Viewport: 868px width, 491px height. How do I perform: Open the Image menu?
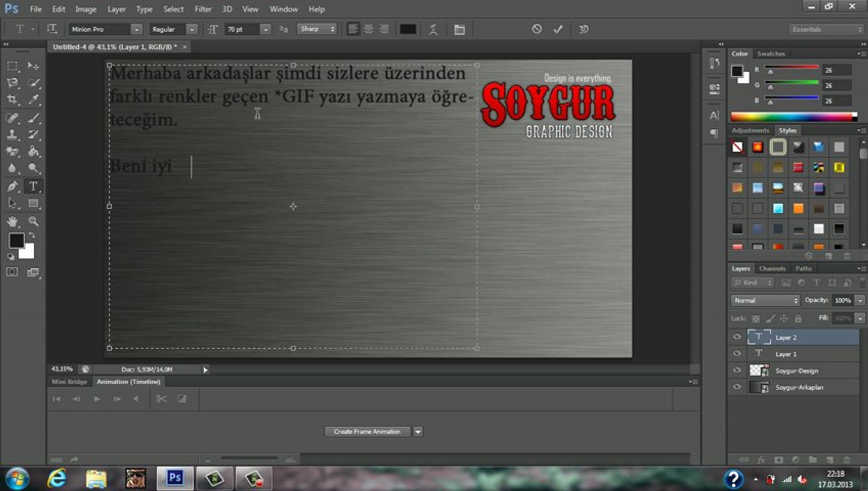point(86,9)
